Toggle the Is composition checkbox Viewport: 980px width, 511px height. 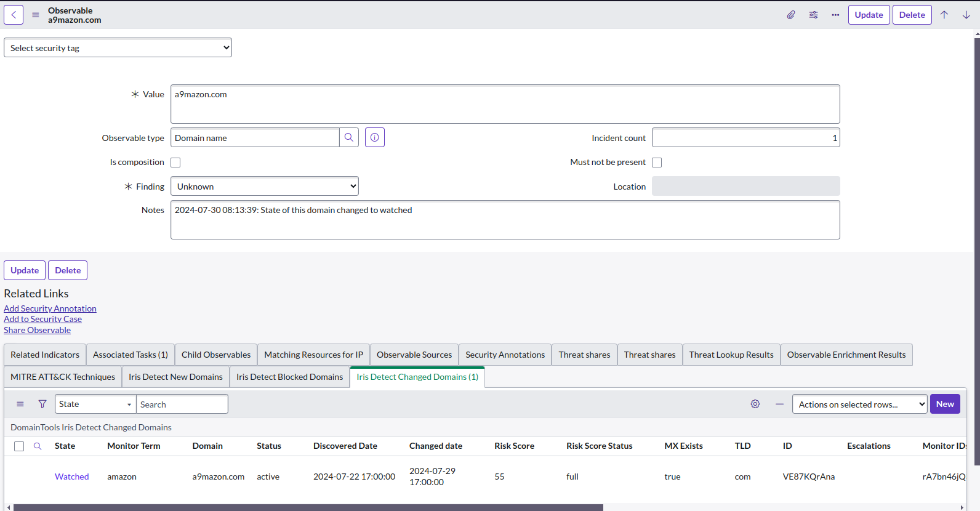[x=175, y=163]
